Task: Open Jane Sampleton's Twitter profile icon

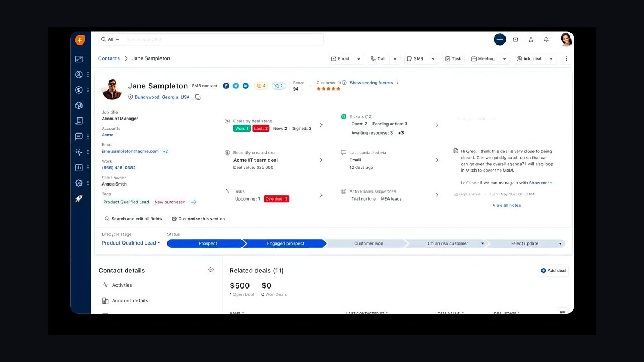Action: [x=236, y=86]
